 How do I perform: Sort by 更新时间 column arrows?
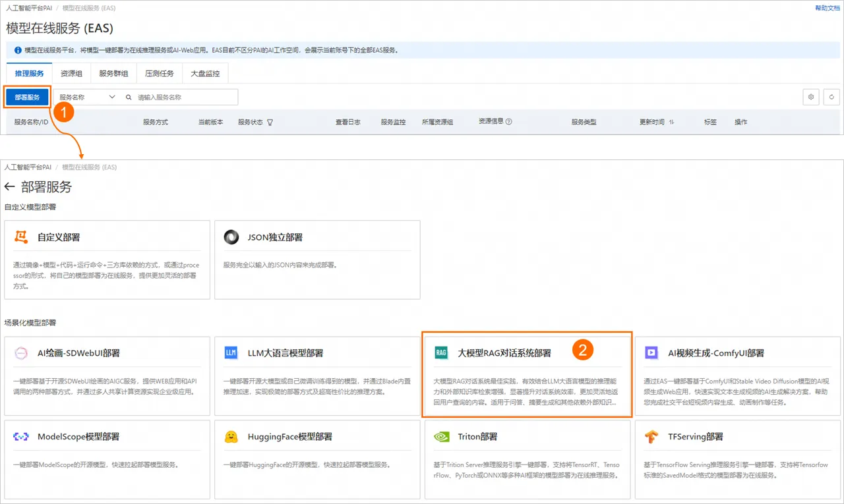(671, 122)
